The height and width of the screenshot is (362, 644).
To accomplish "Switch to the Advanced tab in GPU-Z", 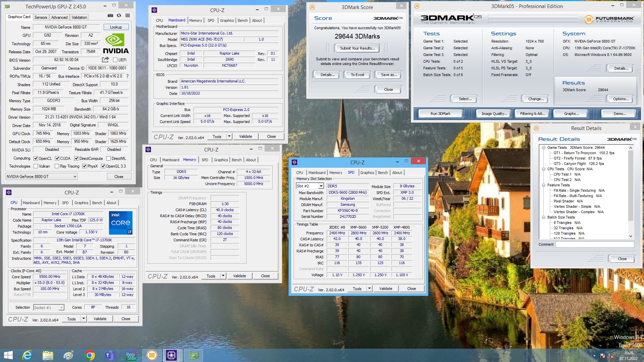I will pyautogui.click(x=59, y=17).
